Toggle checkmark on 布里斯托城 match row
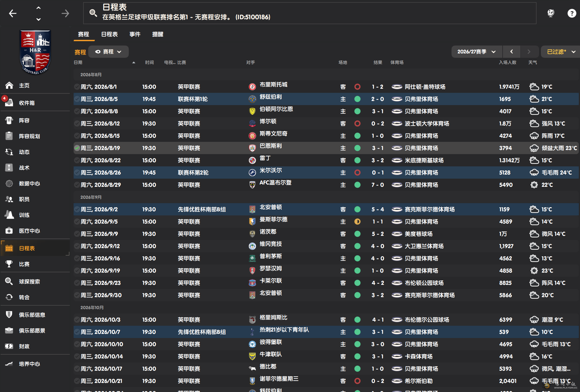The width and height of the screenshot is (580, 392). 77,87
